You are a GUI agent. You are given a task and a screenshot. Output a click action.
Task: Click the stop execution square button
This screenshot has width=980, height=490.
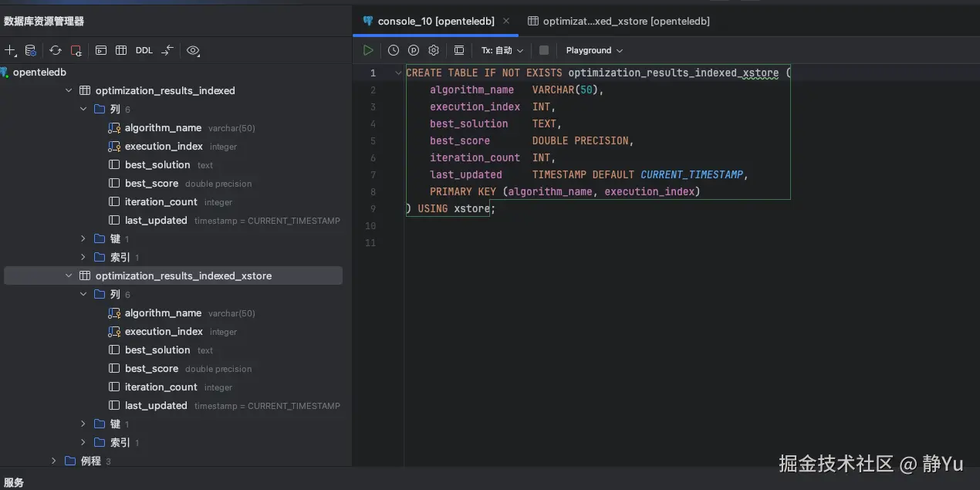pyautogui.click(x=544, y=50)
